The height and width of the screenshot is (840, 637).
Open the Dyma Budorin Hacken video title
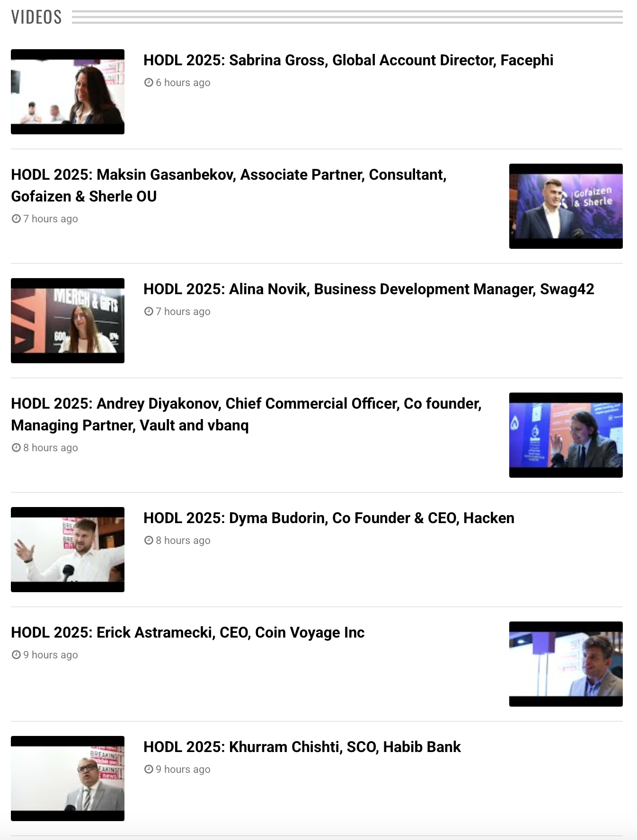point(328,518)
